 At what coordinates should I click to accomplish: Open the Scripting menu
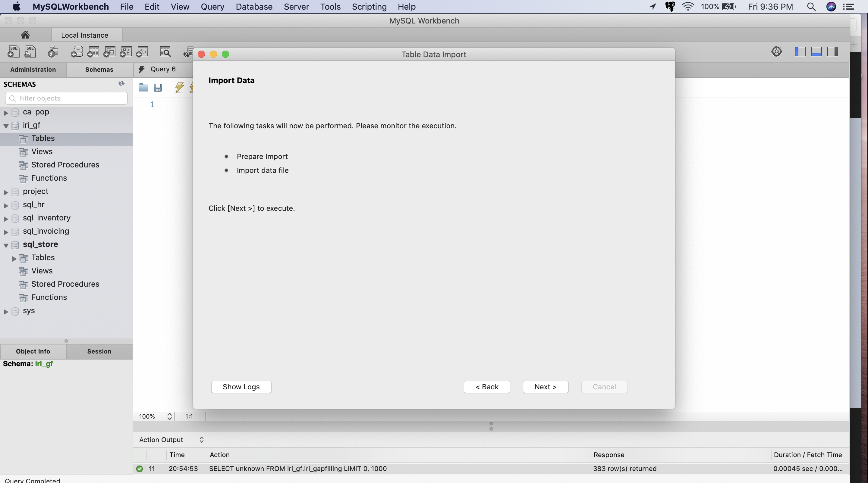pos(369,7)
